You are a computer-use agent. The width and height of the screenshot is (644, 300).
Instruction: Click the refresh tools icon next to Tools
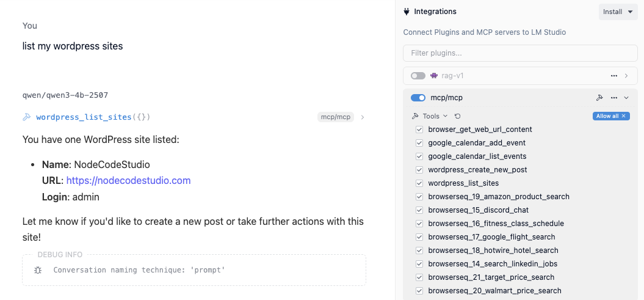458,116
